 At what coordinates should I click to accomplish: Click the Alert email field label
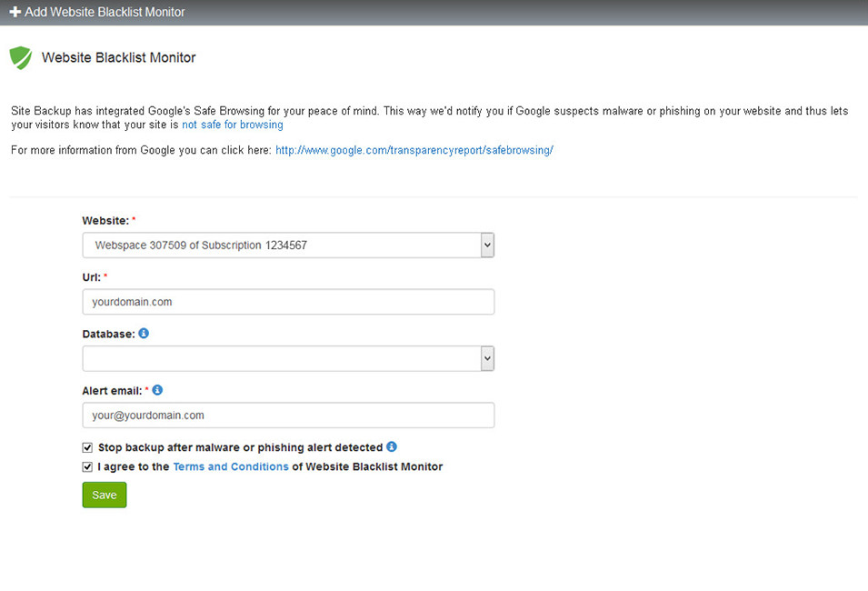(112, 390)
